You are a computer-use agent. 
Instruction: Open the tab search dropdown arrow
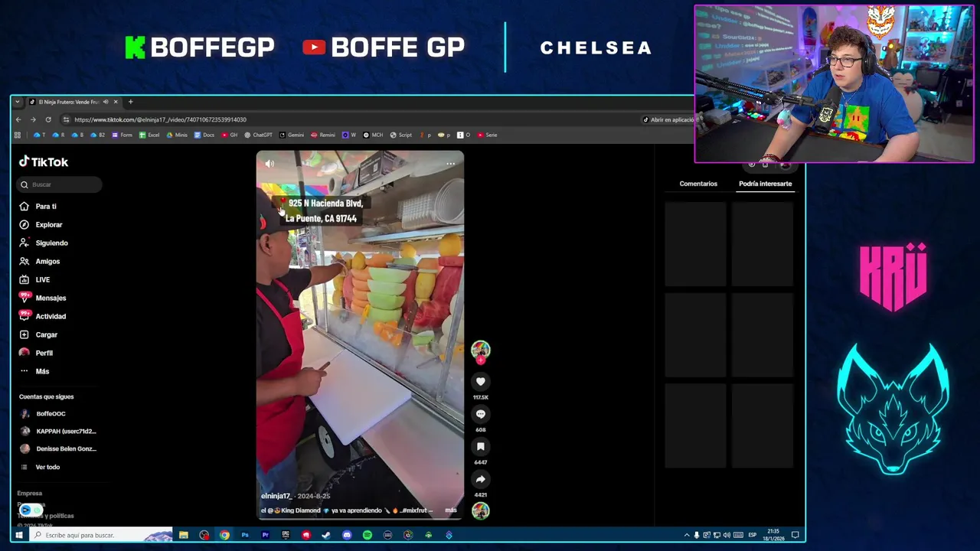coord(18,102)
